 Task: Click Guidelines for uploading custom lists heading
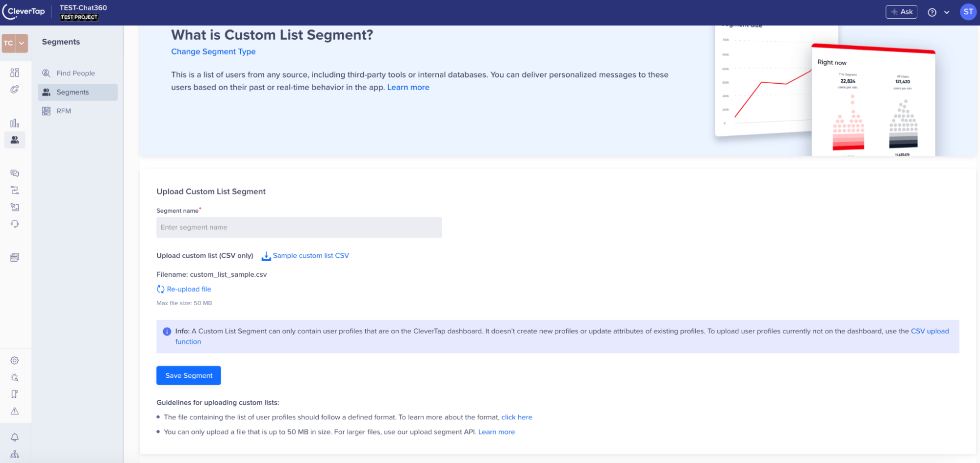[218, 403]
